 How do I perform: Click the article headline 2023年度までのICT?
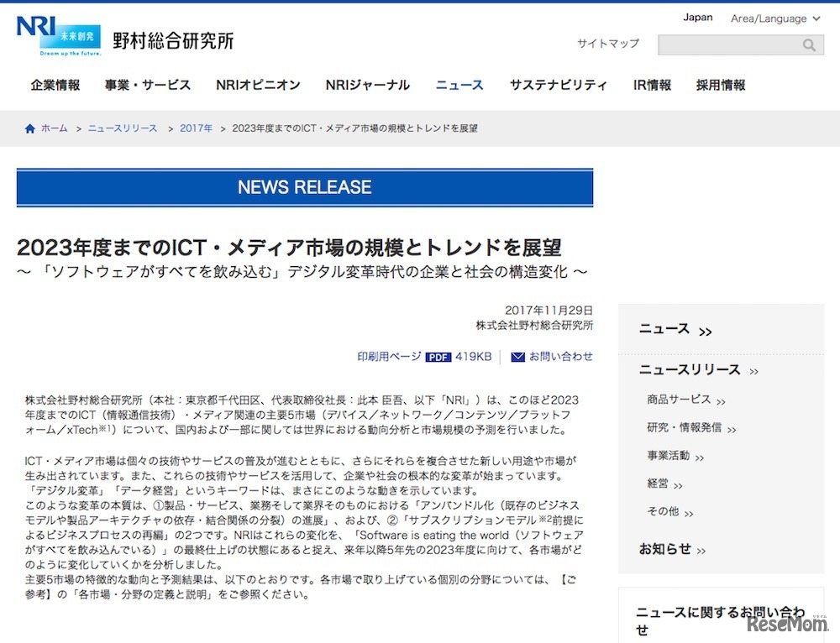289,248
